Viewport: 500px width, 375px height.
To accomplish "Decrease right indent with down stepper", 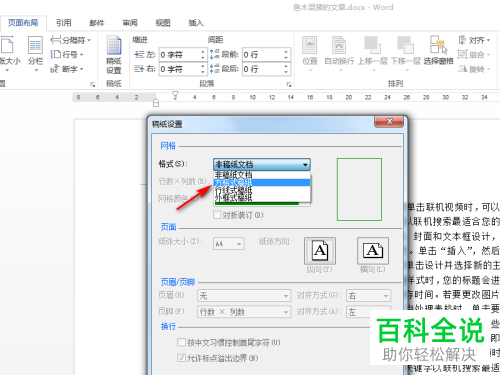I will tap(203, 72).
